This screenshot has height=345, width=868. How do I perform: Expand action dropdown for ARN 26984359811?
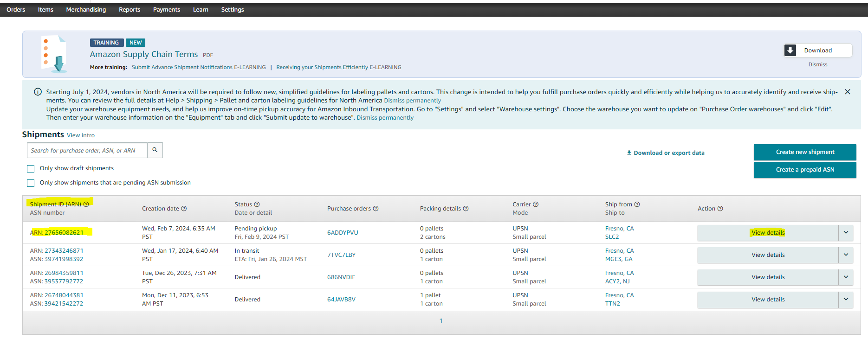tap(846, 277)
